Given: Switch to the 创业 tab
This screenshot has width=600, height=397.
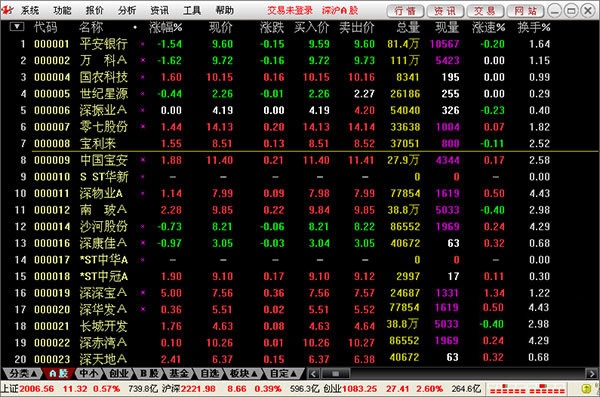Looking at the screenshot, I should 119,373.
